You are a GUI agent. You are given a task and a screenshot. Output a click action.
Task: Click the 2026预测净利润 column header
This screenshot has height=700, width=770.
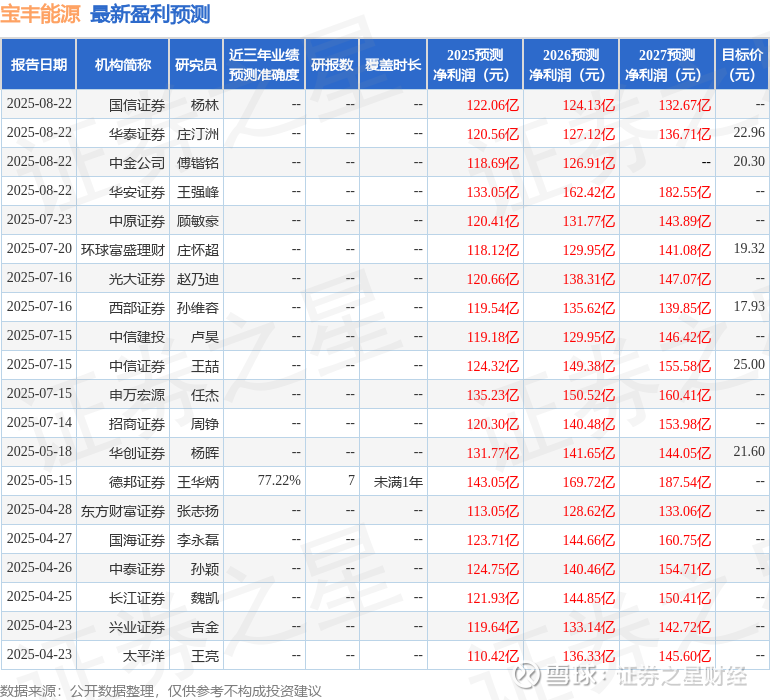(571, 65)
